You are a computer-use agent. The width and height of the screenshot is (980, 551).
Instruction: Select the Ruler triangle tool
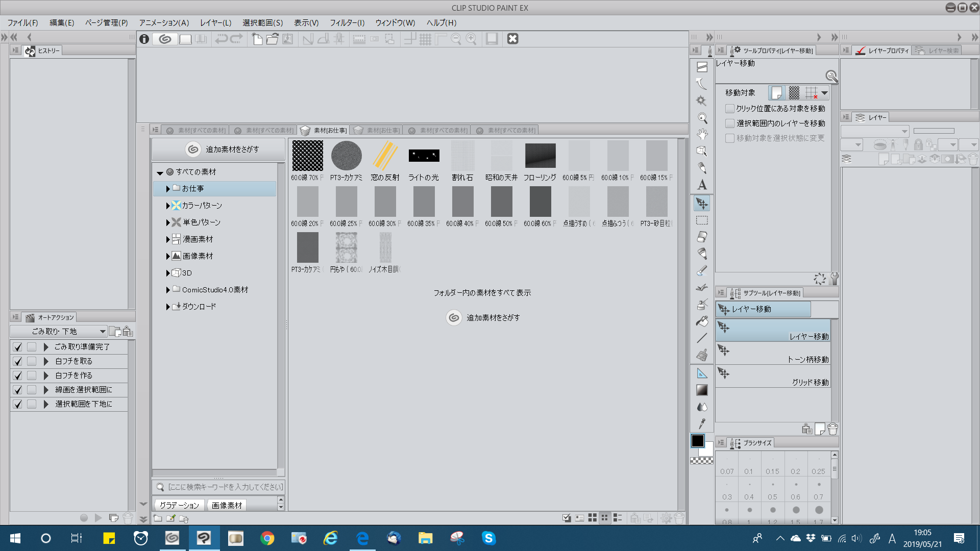tap(702, 373)
